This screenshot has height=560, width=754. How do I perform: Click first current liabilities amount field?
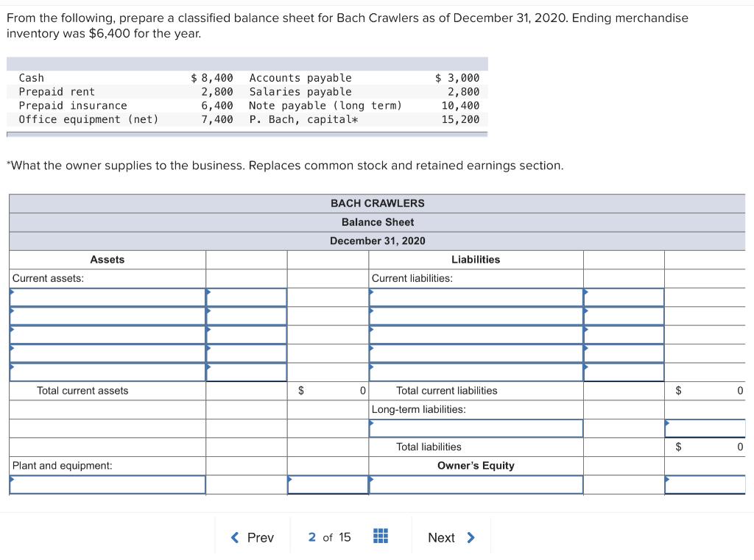coord(624,297)
